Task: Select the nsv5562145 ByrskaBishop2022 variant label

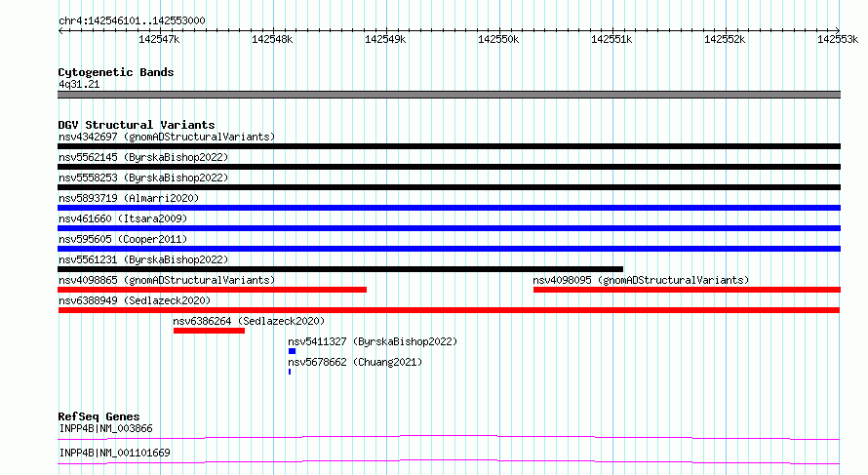Action: [x=143, y=157]
